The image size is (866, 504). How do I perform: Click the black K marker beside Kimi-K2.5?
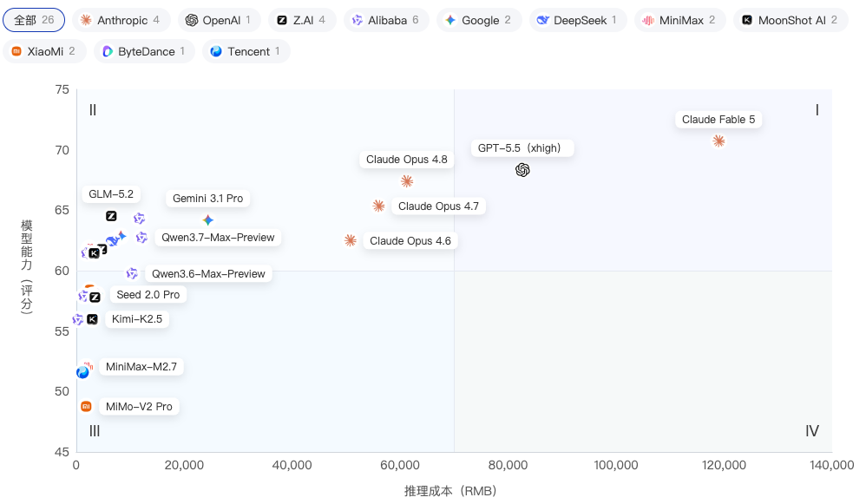pyautogui.click(x=92, y=319)
